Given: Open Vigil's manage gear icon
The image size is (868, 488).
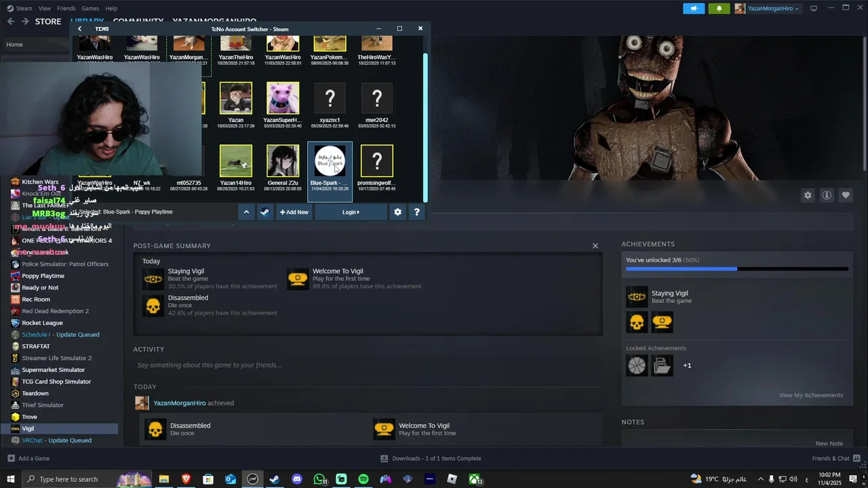Looking at the screenshot, I should point(808,195).
